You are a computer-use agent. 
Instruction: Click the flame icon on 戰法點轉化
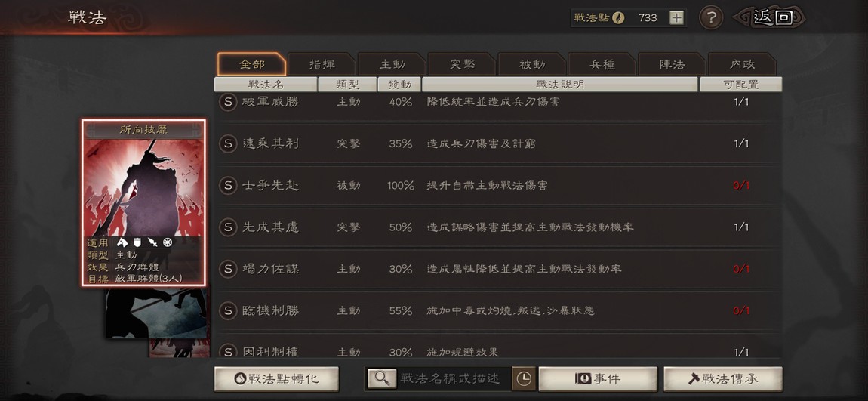240,379
